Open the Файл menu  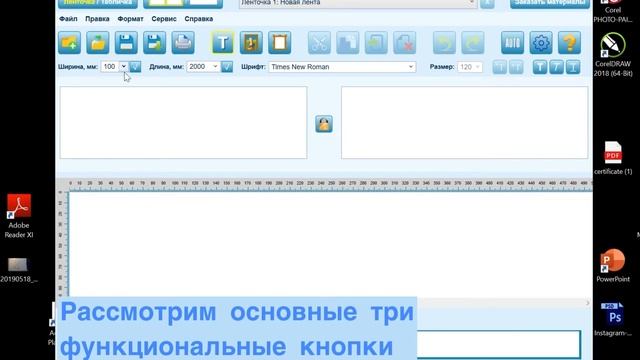coord(68,19)
